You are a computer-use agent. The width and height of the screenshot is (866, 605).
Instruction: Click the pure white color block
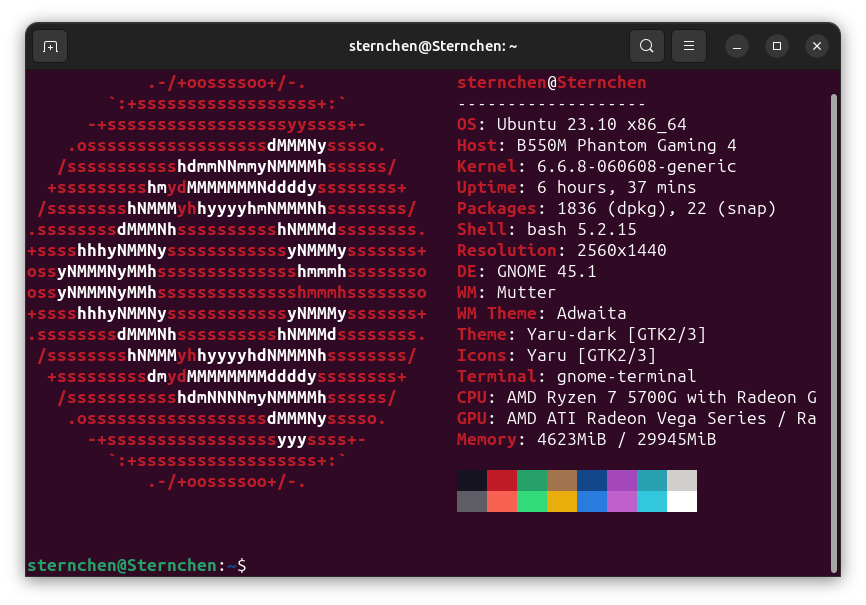pos(682,502)
